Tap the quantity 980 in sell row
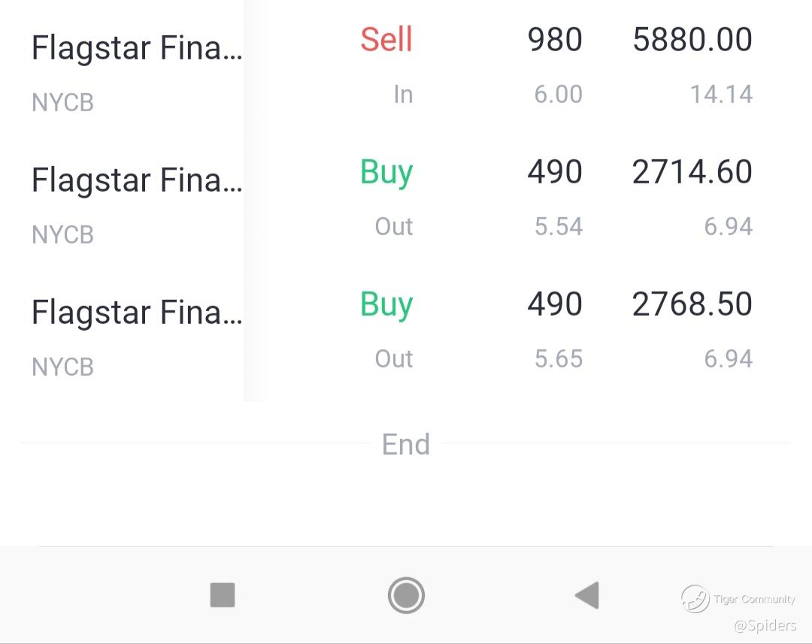The width and height of the screenshot is (812, 644). pyautogui.click(x=555, y=40)
